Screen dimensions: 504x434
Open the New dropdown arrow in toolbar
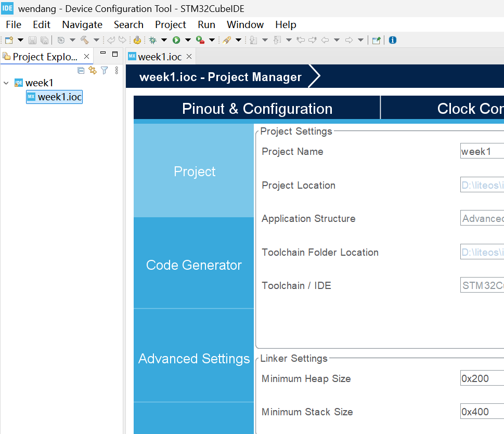pyautogui.click(x=21, y=40)
